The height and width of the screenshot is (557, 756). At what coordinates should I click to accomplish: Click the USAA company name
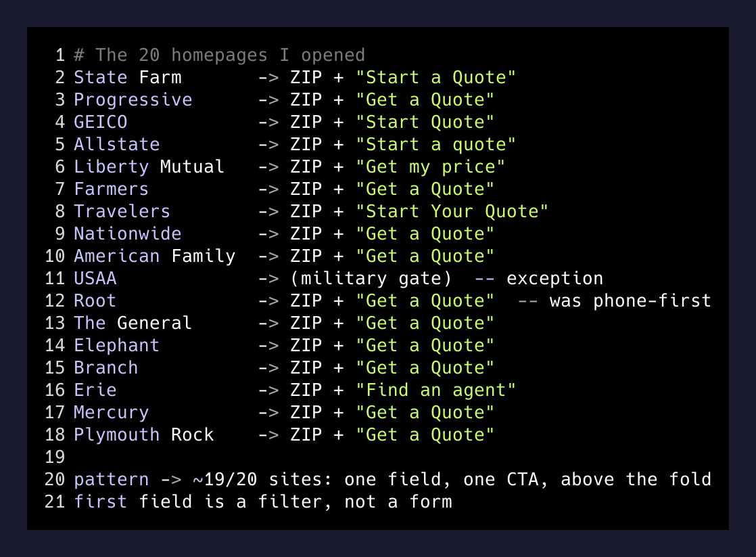pyautogui.click(x=95, y=279)
